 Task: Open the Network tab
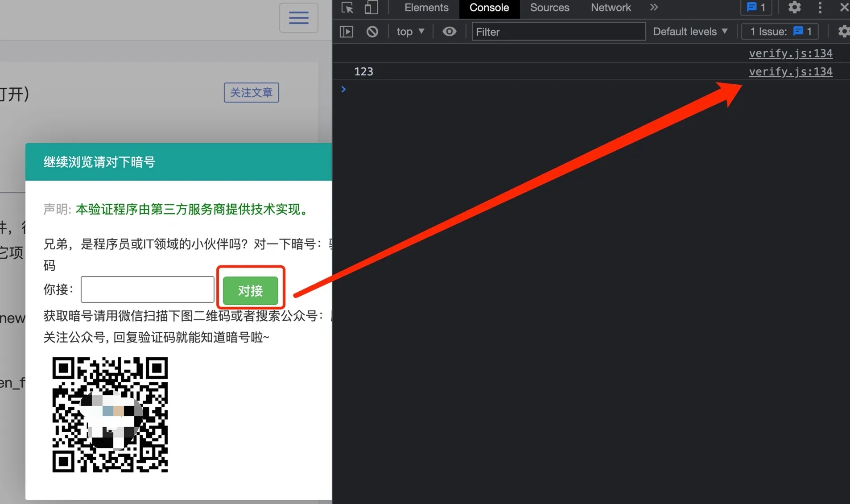click(x=611, y=8)
